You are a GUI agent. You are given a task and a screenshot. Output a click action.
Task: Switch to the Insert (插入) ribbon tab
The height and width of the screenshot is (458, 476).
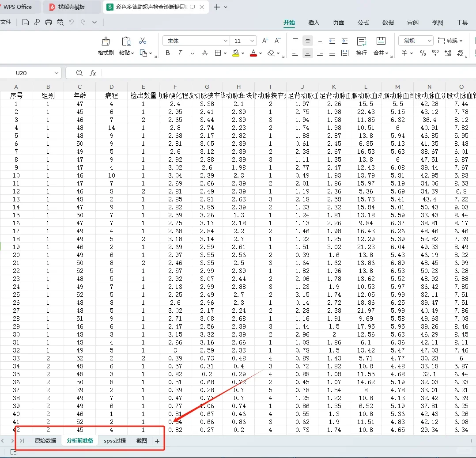314,23
